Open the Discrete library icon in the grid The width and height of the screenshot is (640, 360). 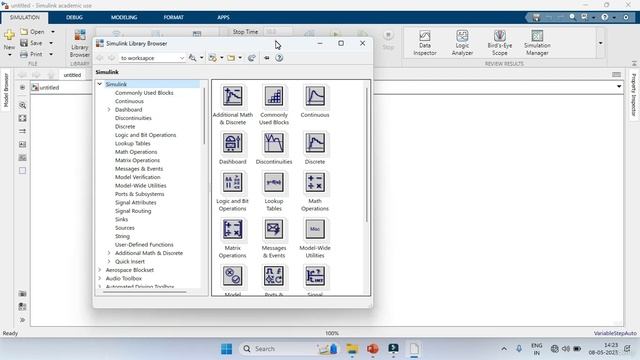(315, 143)
